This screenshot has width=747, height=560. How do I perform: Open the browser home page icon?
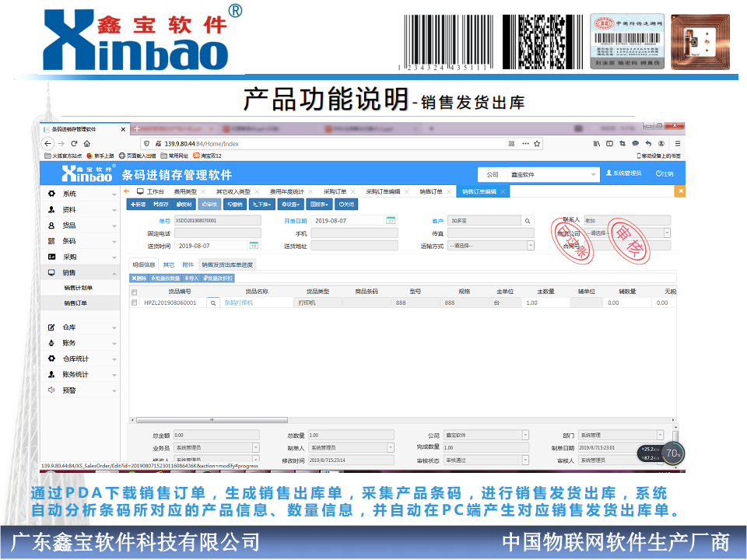tap(86, 143)
